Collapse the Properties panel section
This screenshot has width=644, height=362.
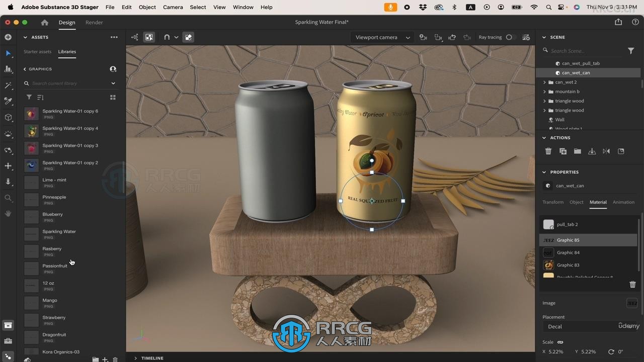544,172
